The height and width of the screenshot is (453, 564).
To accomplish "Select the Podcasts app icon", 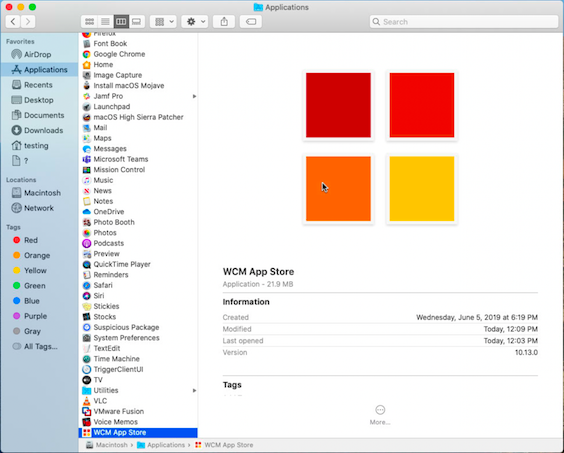I will click(86, 243).
